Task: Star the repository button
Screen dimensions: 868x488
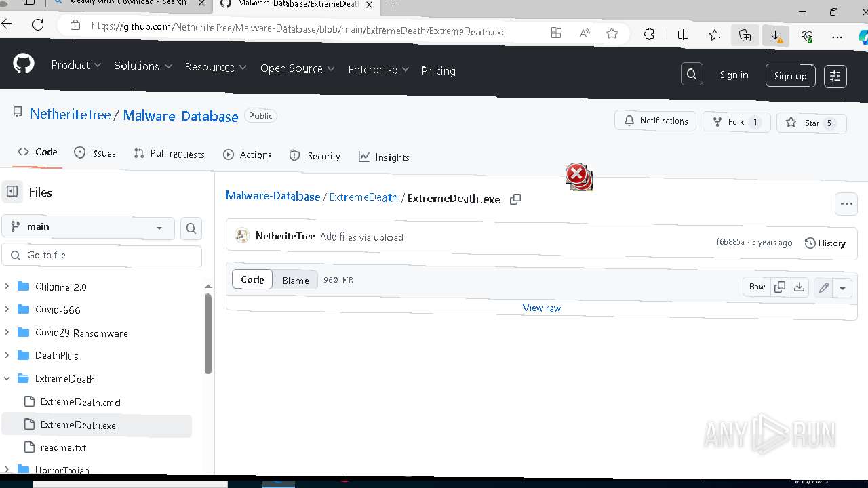Action: [812, 123]
